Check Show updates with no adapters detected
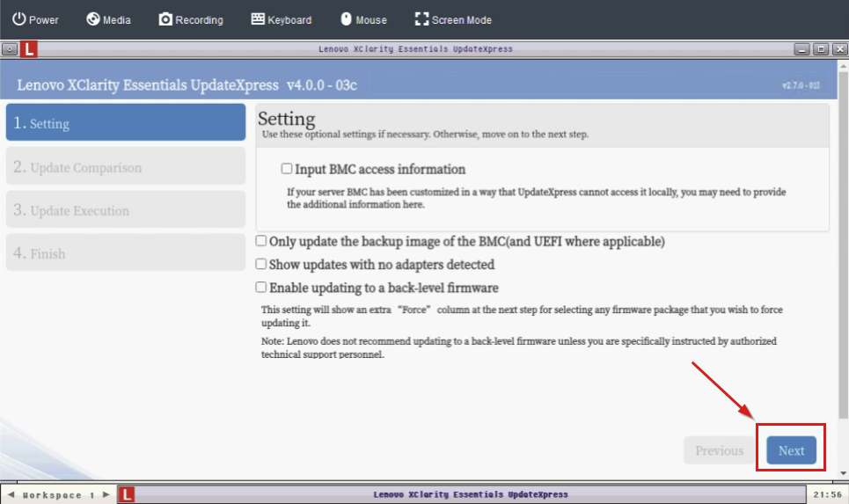Screen dimensions: 849x504 [261, 264]
